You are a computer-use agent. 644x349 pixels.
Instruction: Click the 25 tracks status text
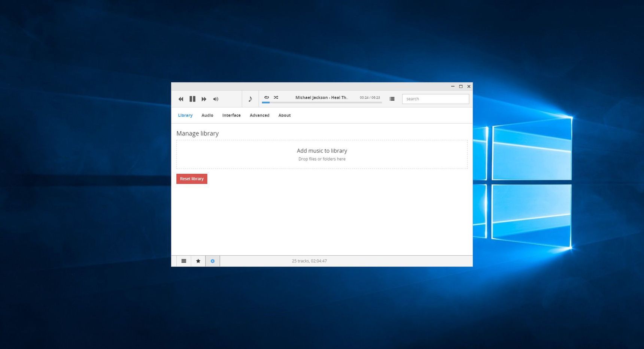(309, 261)
